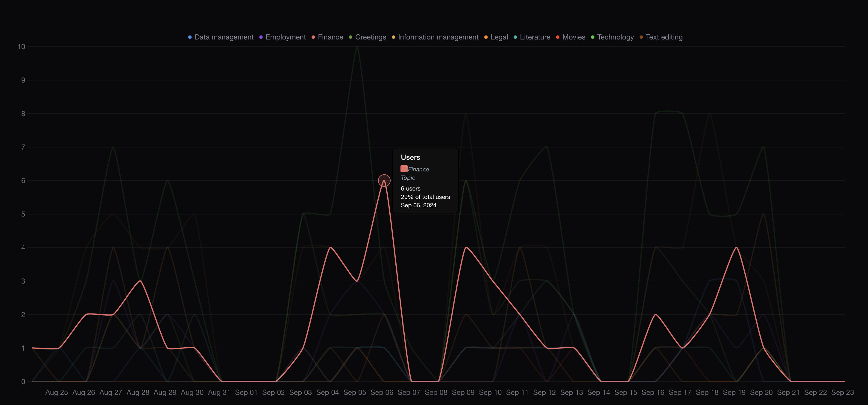Click the Users tooltip title
This screenshot has width=868, height=405.
click(x=410, y=157)
